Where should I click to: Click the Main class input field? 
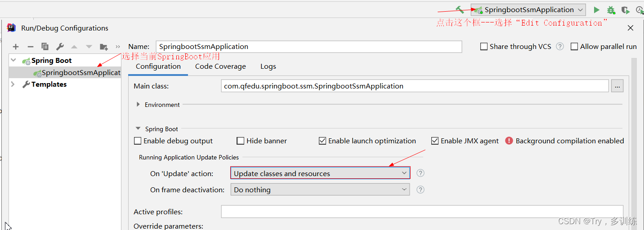(415, 86)
